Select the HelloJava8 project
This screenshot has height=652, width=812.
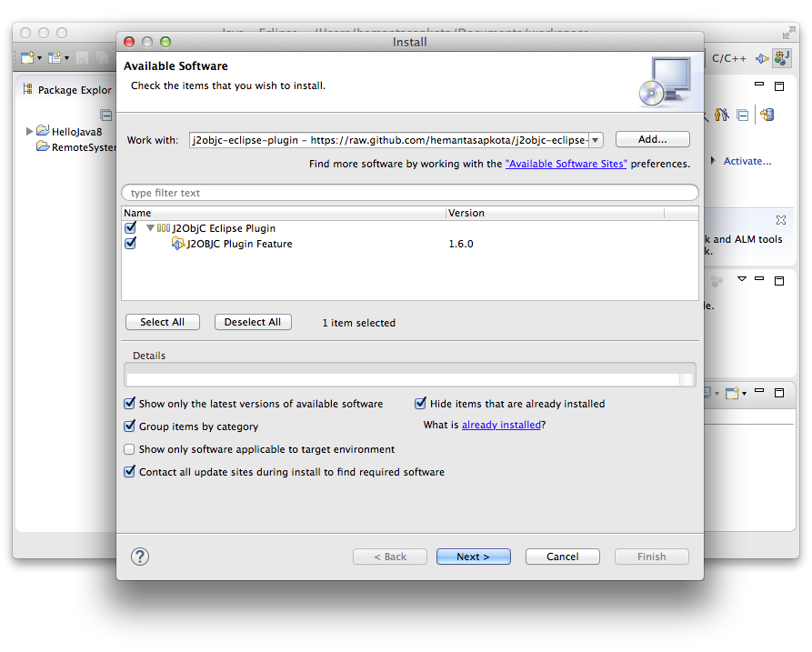click(x=76, y=132)
